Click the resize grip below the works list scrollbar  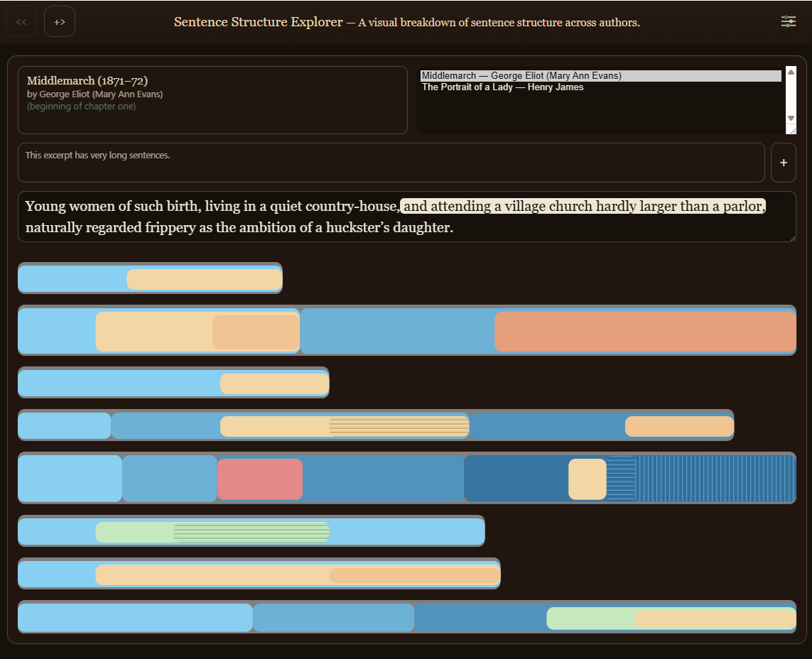[x=791, y=129]
